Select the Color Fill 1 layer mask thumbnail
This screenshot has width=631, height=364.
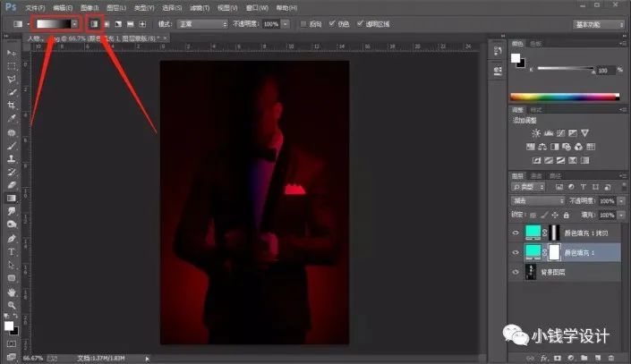tap(554, 252)
